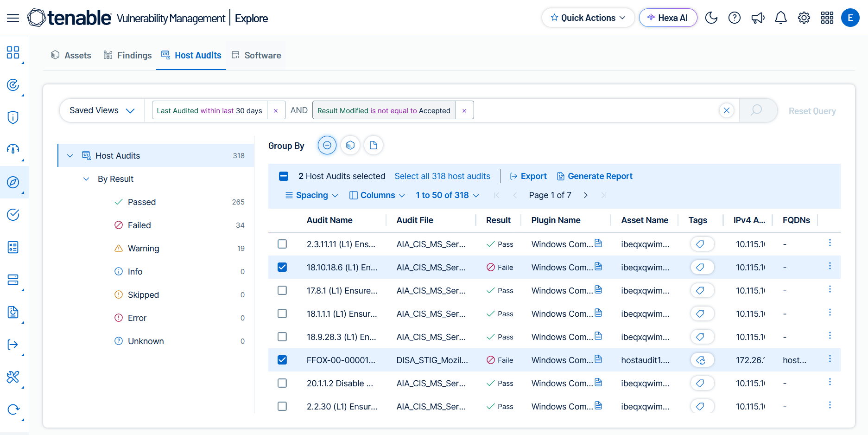Go to next page of results
This screenshot has height=435, width=868.
(586, 195)
